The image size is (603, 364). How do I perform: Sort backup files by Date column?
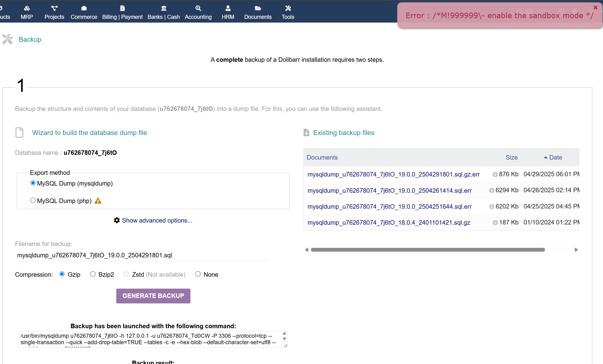pos(556,157)
